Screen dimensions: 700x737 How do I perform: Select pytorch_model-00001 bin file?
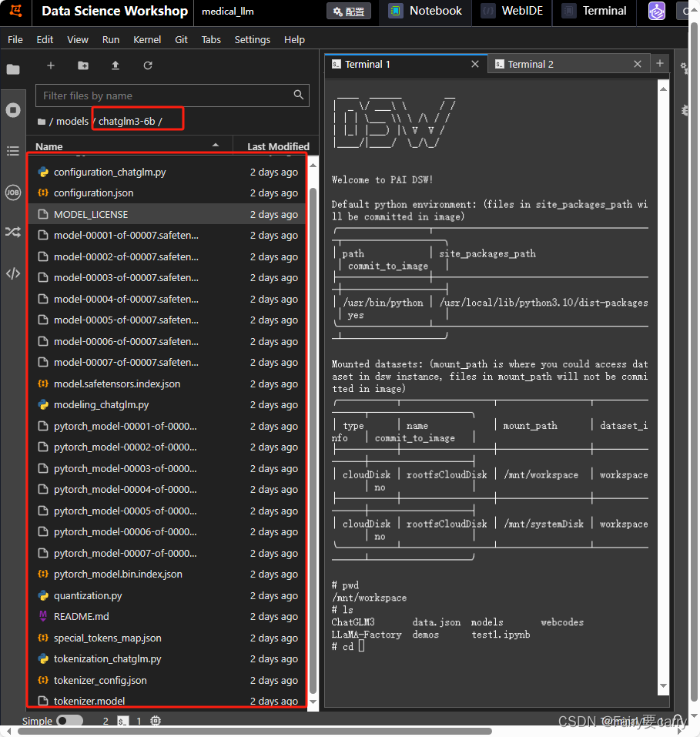pos(167,427)
